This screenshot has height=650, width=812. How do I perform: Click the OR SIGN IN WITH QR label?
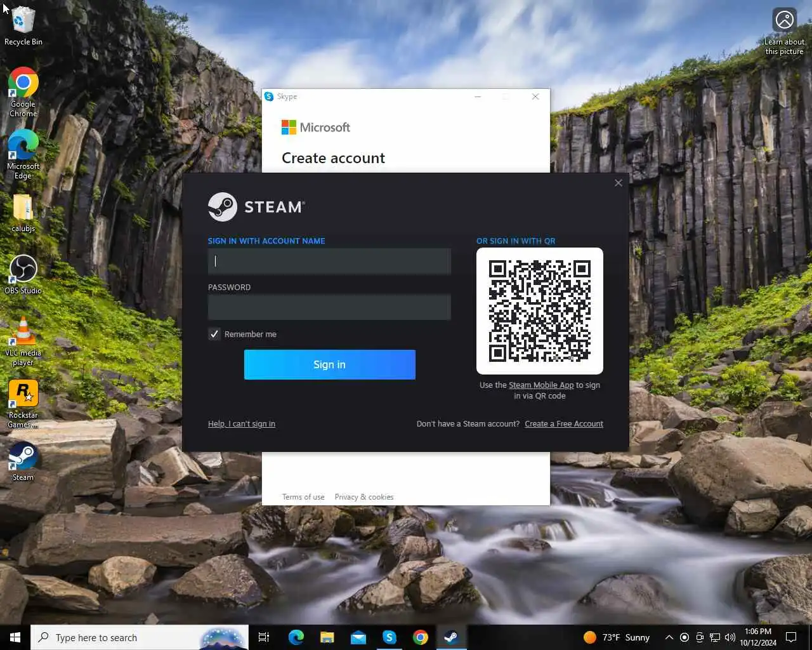[516, 241]
